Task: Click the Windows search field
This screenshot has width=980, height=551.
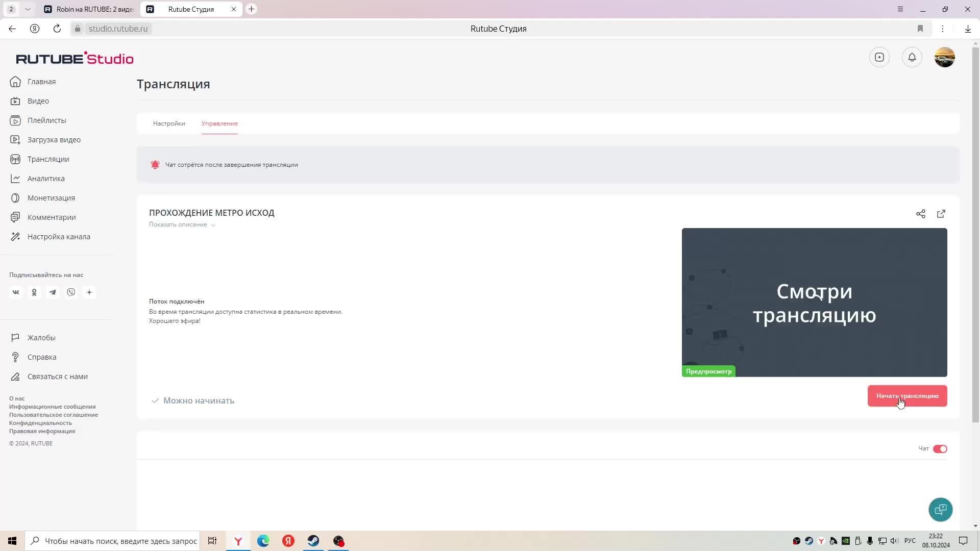Action: click(120, 541)
